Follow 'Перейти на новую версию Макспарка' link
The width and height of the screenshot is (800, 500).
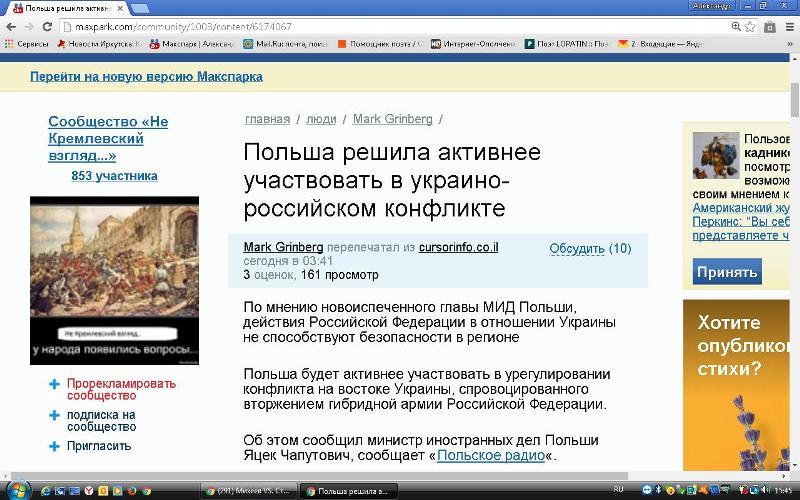tap(146, 76)
